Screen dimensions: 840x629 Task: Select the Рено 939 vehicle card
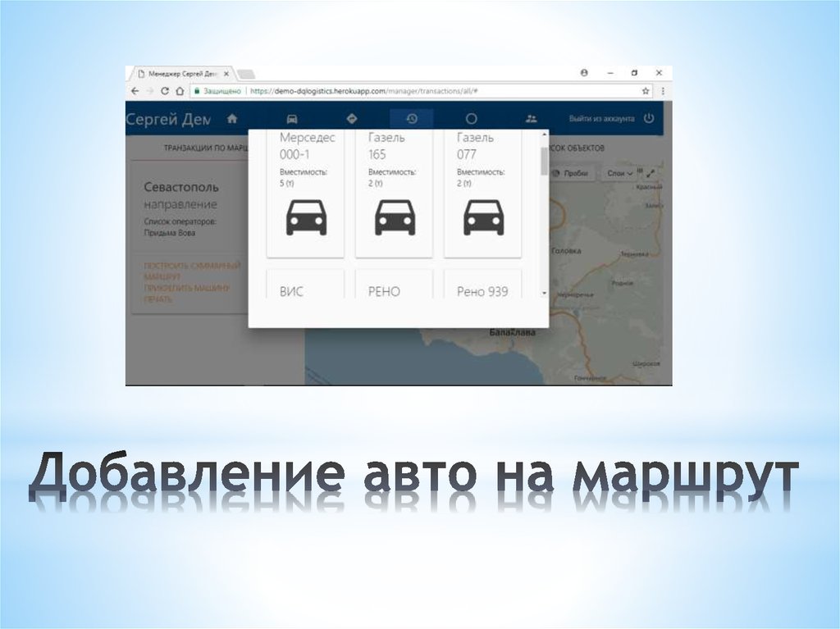(x=482, y=290)
